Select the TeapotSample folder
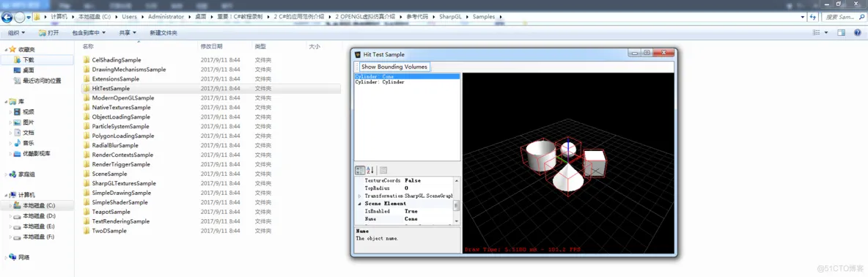The width and height of the screenshot is (868, 277). click(111, 212)
